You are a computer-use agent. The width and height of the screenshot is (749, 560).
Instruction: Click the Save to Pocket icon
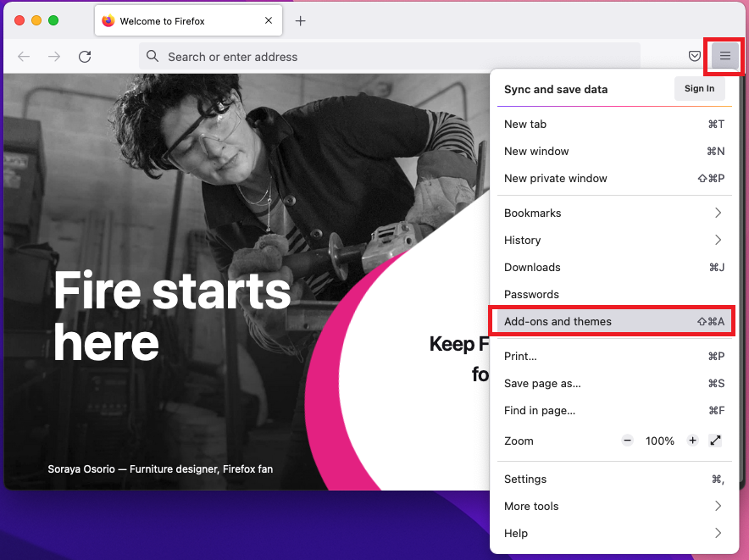(x=695, y=56)
